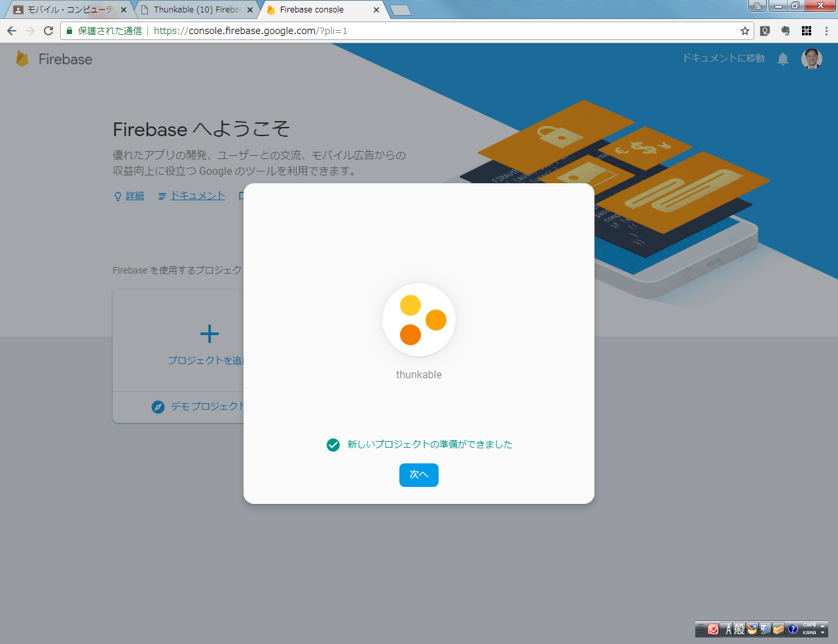
Task: Click the red IME pad icon
Action: tap(714, 630)
